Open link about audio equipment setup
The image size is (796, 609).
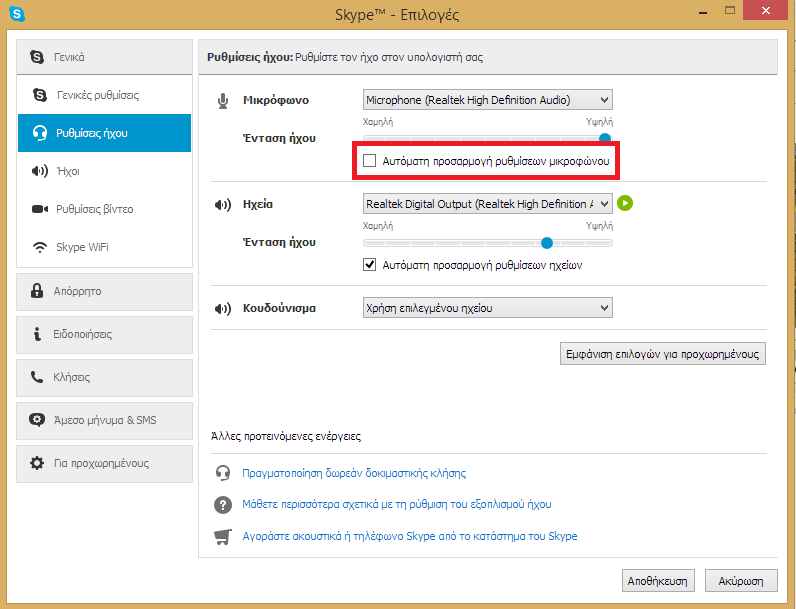(x=396, y=504)
